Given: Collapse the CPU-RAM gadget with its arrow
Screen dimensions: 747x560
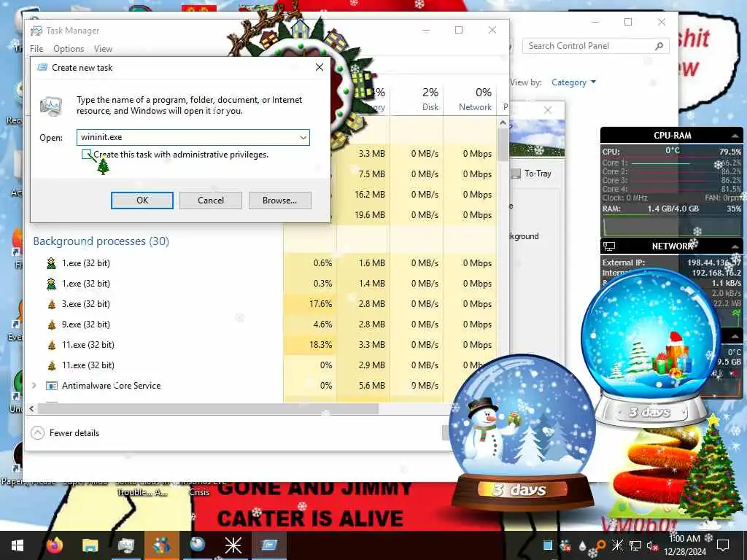Looking at the screenshot, I should click(x=735, y=136).
